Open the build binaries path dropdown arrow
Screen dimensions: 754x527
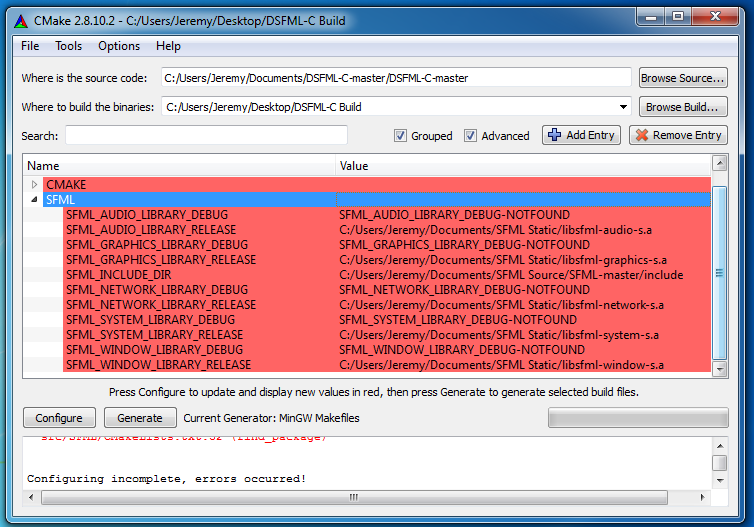[x=623, y=107]
